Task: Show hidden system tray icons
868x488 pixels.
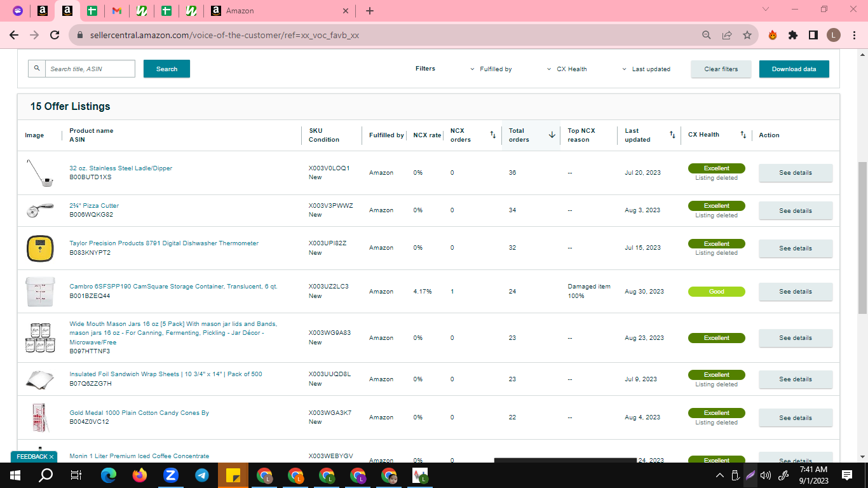Action: tap(719, 475)
